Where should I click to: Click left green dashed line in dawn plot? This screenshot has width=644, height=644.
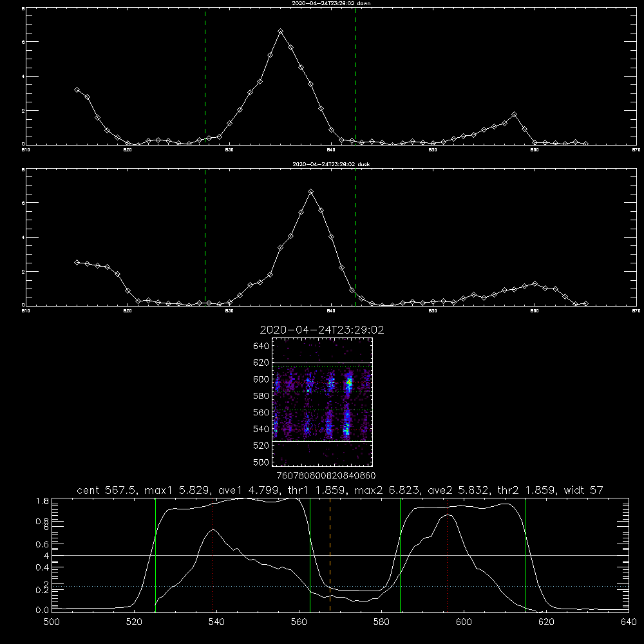(x=205, y=78)
